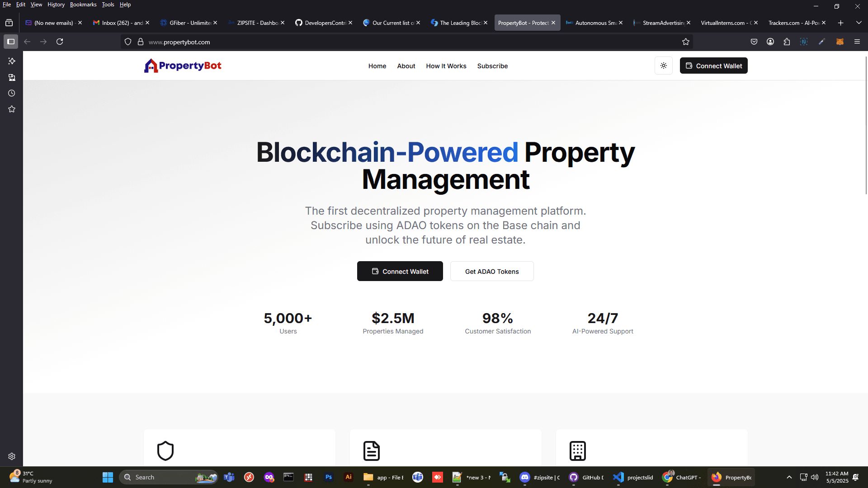Open the History menu
The image size is (868, 488).
point(56,5)
